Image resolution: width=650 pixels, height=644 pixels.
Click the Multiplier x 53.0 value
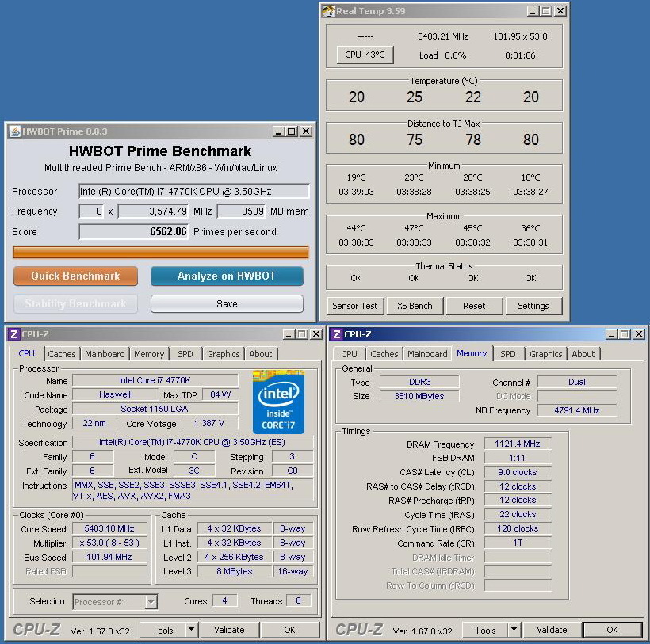tap(109, 543)
